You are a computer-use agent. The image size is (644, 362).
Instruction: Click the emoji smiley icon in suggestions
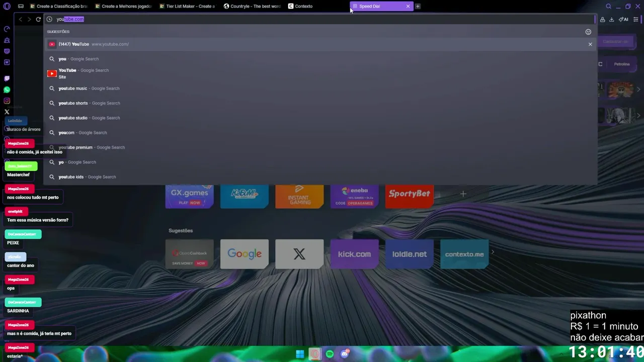click(x=588, y=32)
